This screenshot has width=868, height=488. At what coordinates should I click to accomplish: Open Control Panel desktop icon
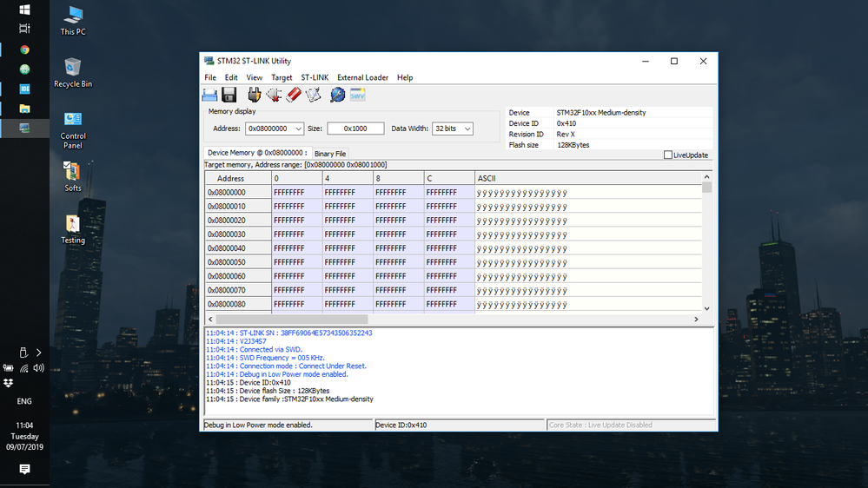tap(72, 130)
